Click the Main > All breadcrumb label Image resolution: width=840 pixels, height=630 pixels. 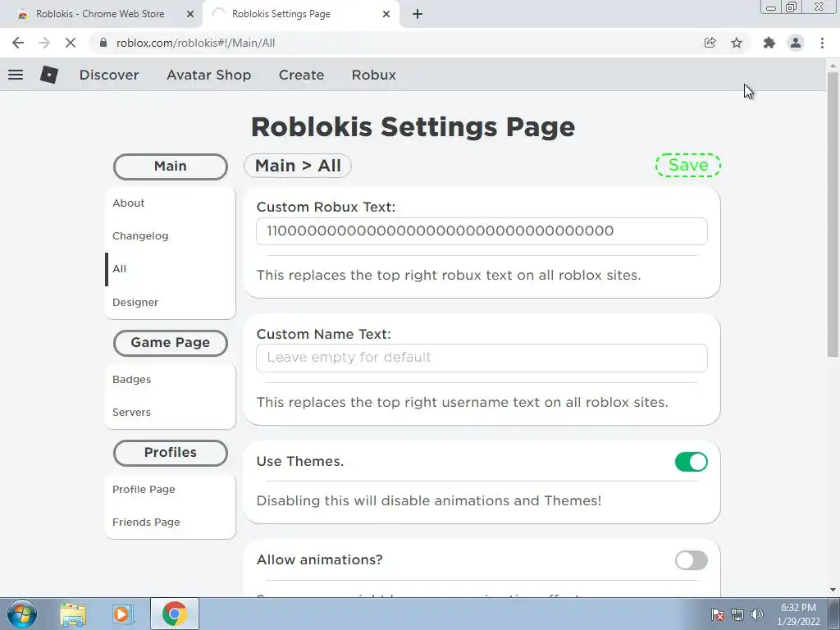297,166
